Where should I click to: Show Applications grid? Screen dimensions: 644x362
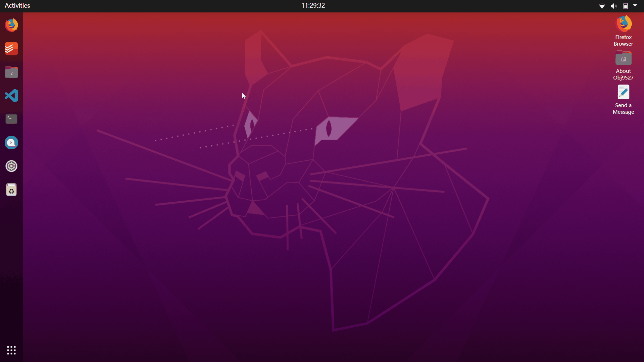[11, 350]
